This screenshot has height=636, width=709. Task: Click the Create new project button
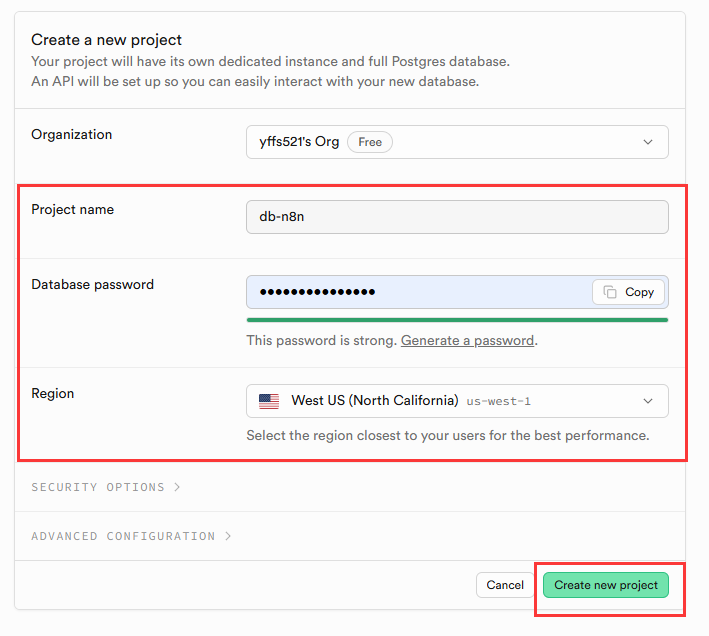click(x=606, y=585)
